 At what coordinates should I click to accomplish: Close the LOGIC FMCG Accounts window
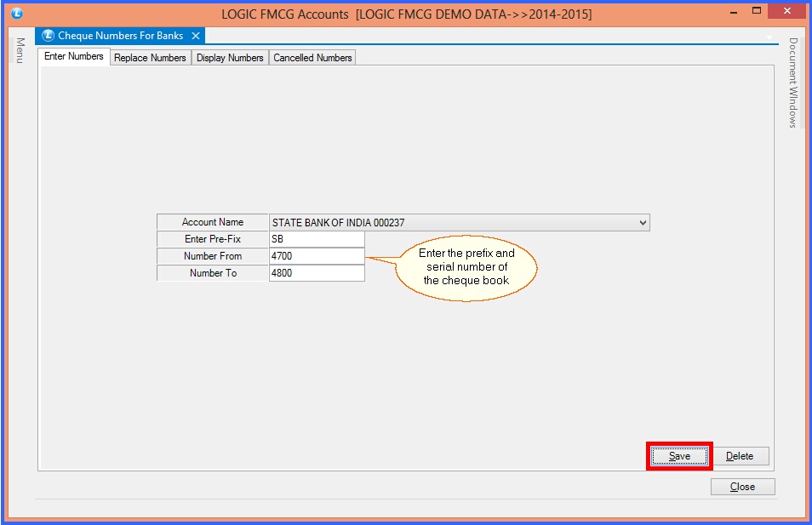coord(787,11)
